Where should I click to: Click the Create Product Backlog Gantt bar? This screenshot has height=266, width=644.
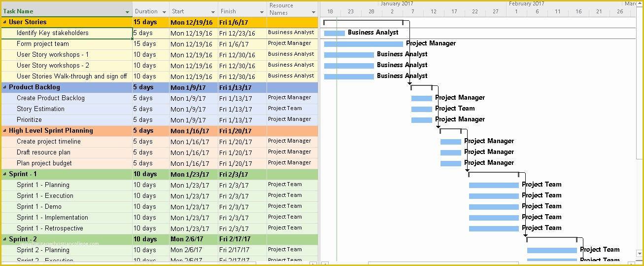[x=421, y=98]
